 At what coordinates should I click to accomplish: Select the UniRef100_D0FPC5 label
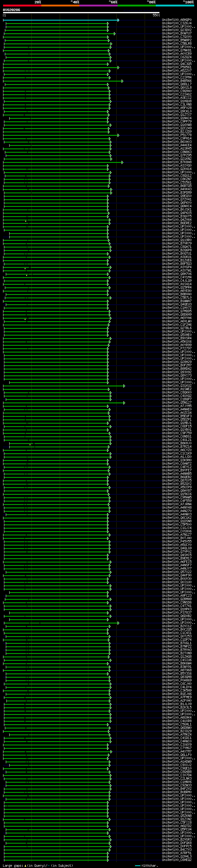[177, 846]
